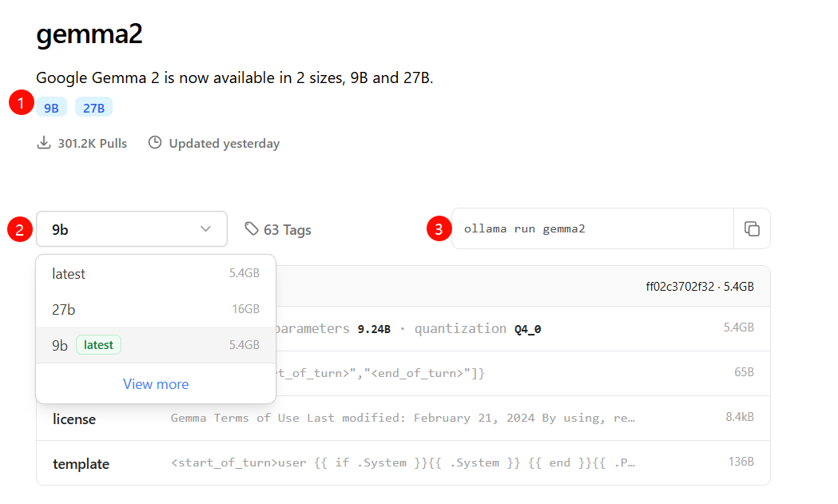Choose the 27b option in dropdown

click(156, 309)
